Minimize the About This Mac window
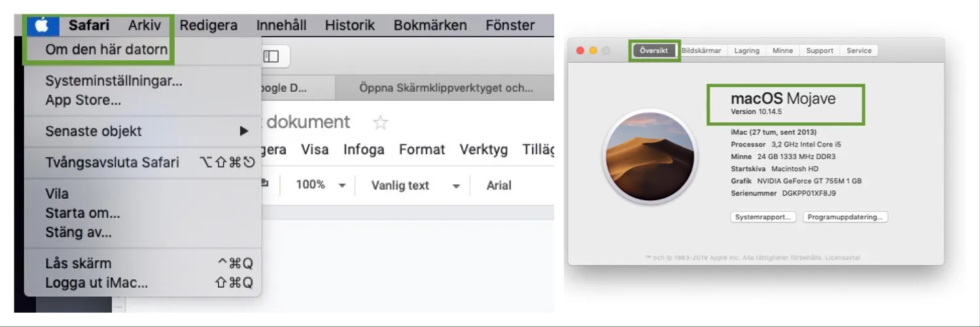 click(593, 50)
